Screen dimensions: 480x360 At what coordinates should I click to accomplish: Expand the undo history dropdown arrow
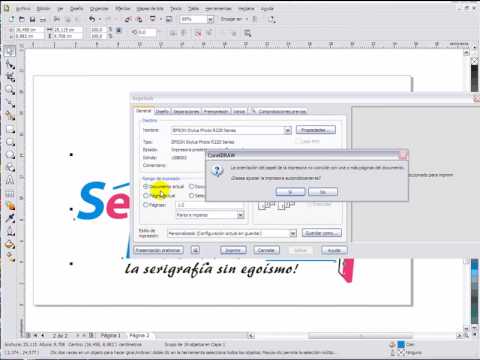click(100, 19)
